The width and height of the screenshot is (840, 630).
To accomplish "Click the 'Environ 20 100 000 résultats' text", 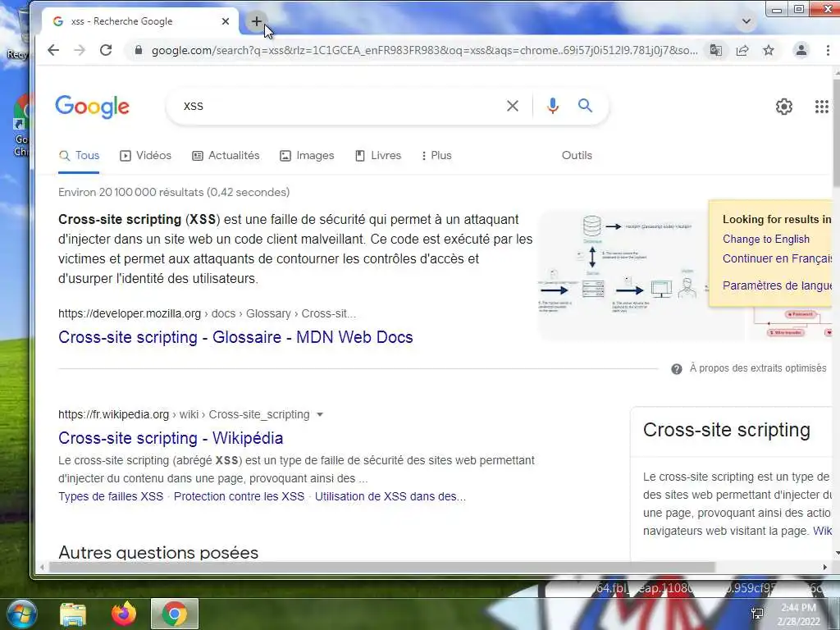I will pyautogui.click(x=174, y=192).
